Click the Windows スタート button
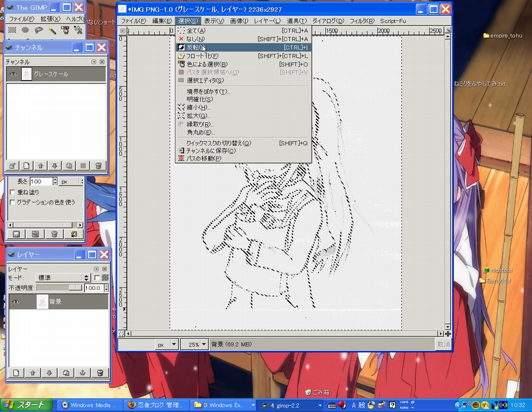Viewport: 532px width, 412px height. pos(26,405)
